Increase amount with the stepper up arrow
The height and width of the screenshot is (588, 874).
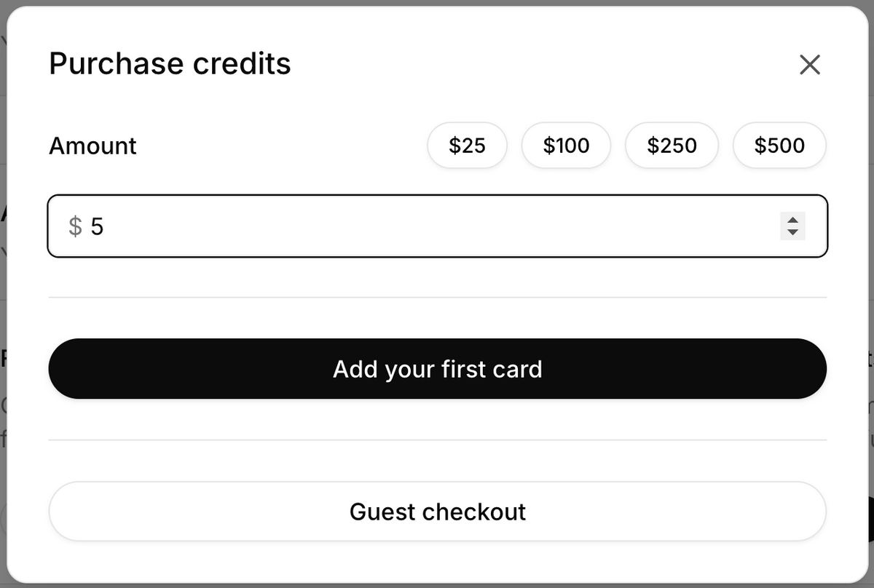(792, 219)
